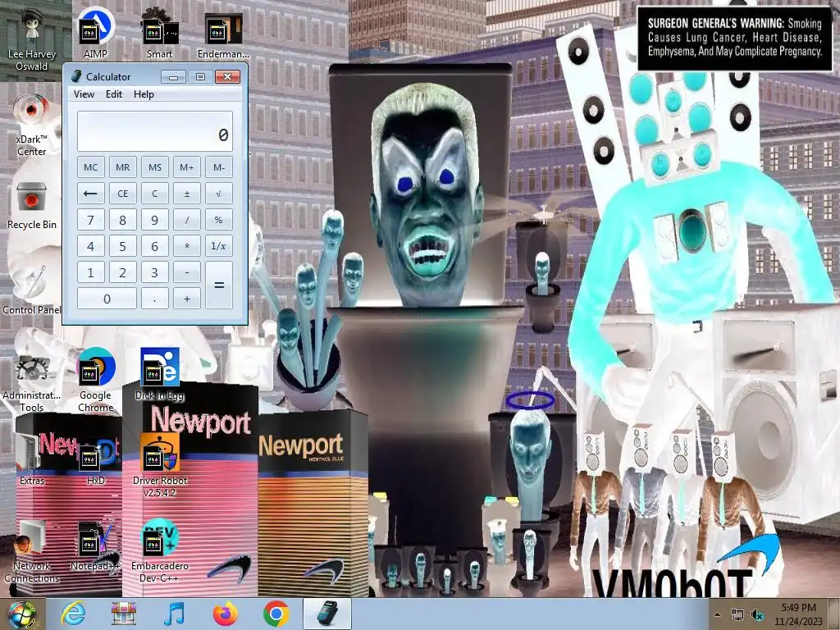This screenshot has height=630, width=840.
Task: Click the calculator 0 key
Action: point(107,299)
